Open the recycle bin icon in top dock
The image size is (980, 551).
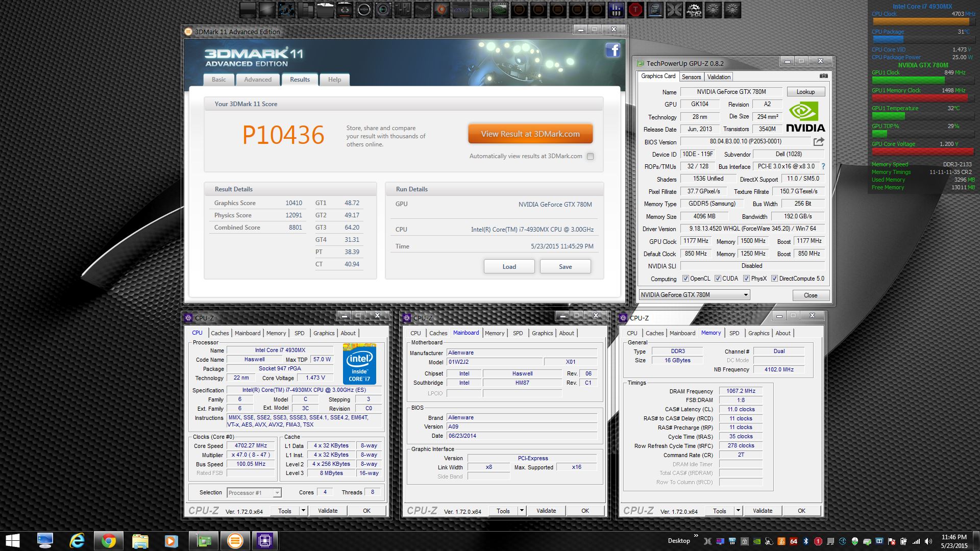345,9
